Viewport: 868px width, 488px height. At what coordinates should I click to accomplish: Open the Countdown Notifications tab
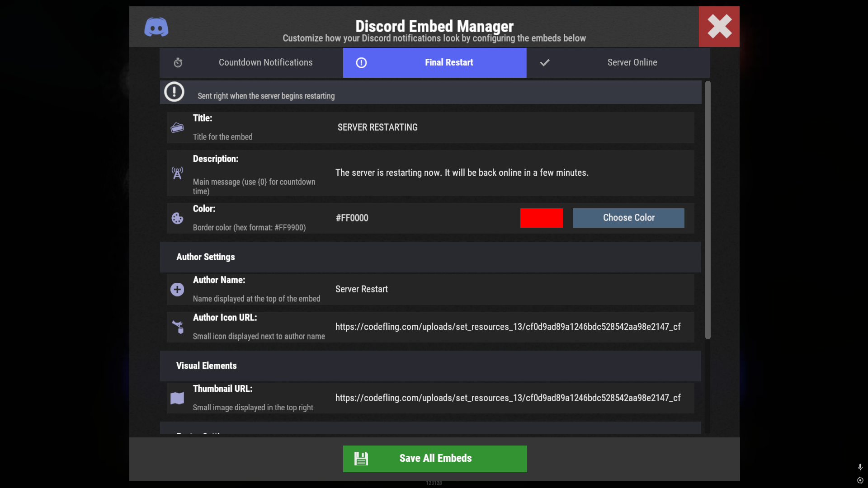point(251,63)
